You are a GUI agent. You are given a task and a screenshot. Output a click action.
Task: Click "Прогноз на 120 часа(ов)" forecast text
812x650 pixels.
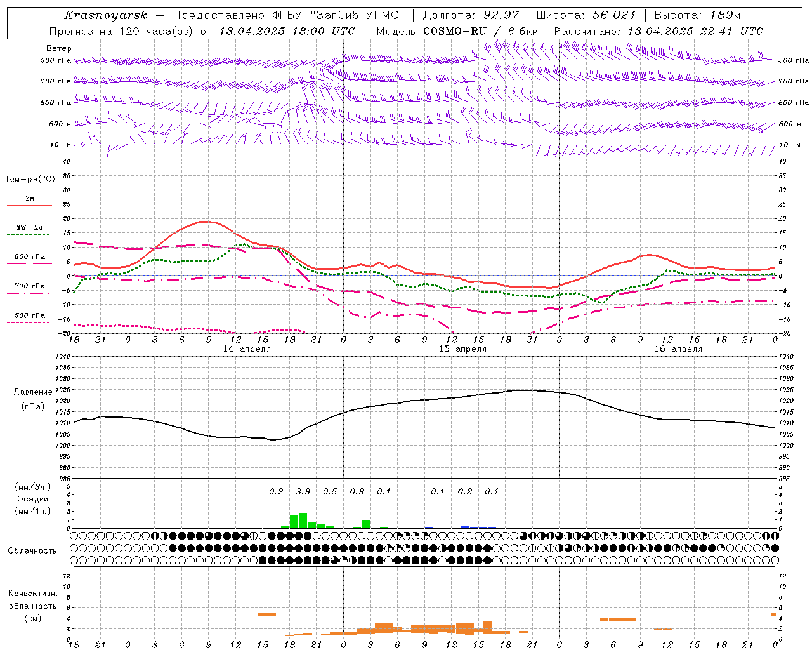(122, 31)
